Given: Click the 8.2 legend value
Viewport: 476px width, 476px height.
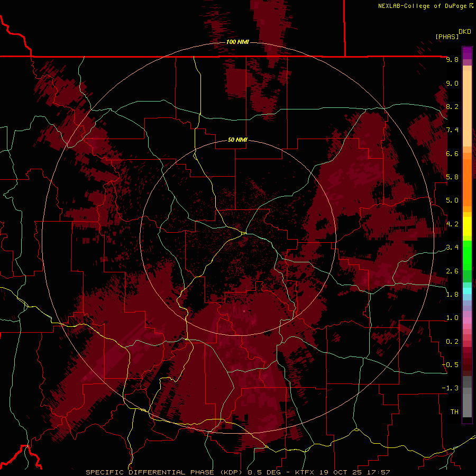Looking at the screenshot, I should coord(452,106).
